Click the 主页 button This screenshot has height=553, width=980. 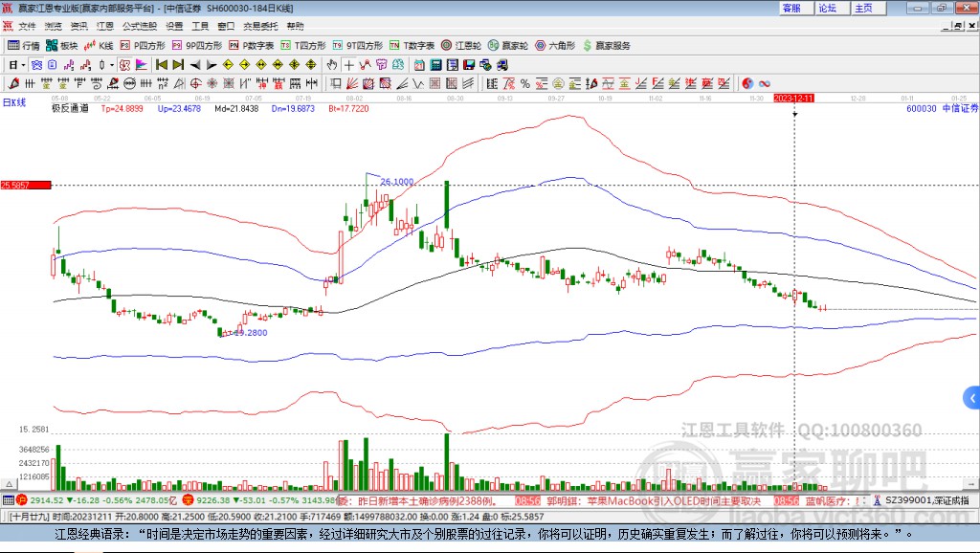click(x=868, y=8)
